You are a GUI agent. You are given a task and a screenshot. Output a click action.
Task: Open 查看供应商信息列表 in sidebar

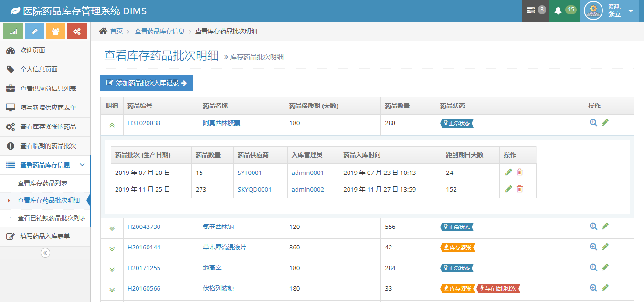pos(45,88)
